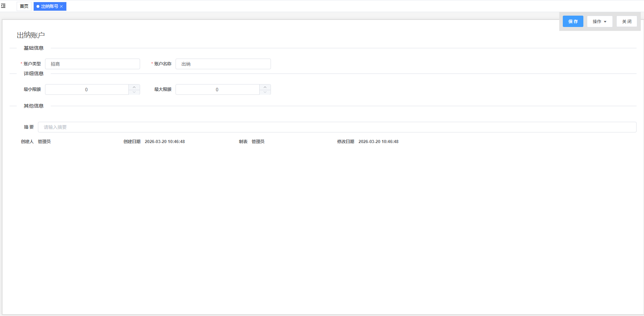The image size is (644, 316).
Task: Click the 基础信息 section header
Action: [34, 48]
